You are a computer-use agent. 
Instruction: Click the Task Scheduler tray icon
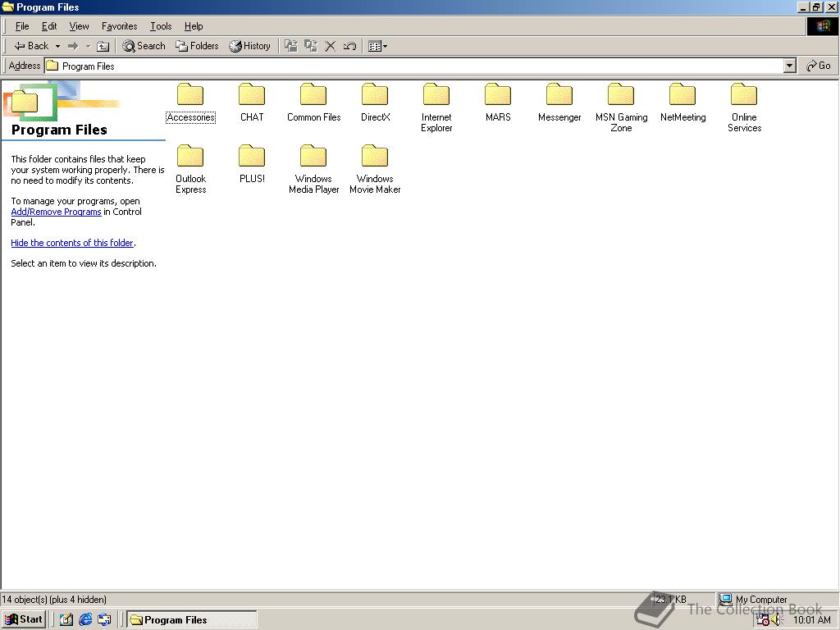tap(763, 620)
